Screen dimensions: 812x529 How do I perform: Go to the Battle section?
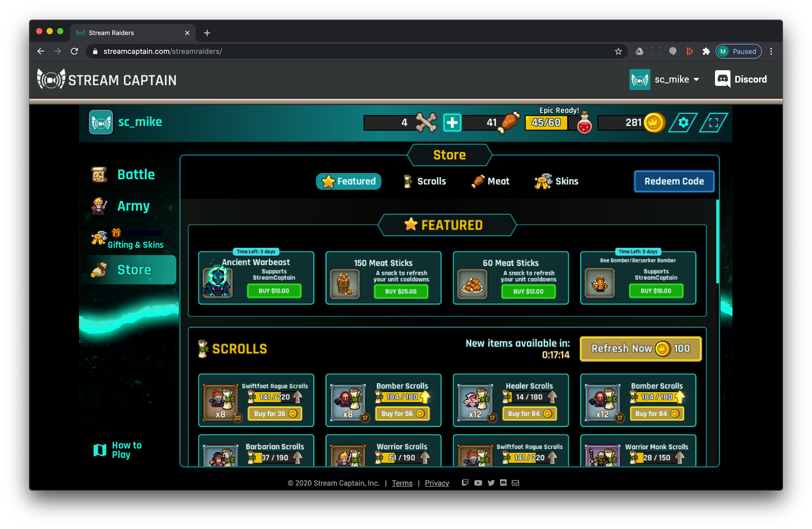(123, 175)
